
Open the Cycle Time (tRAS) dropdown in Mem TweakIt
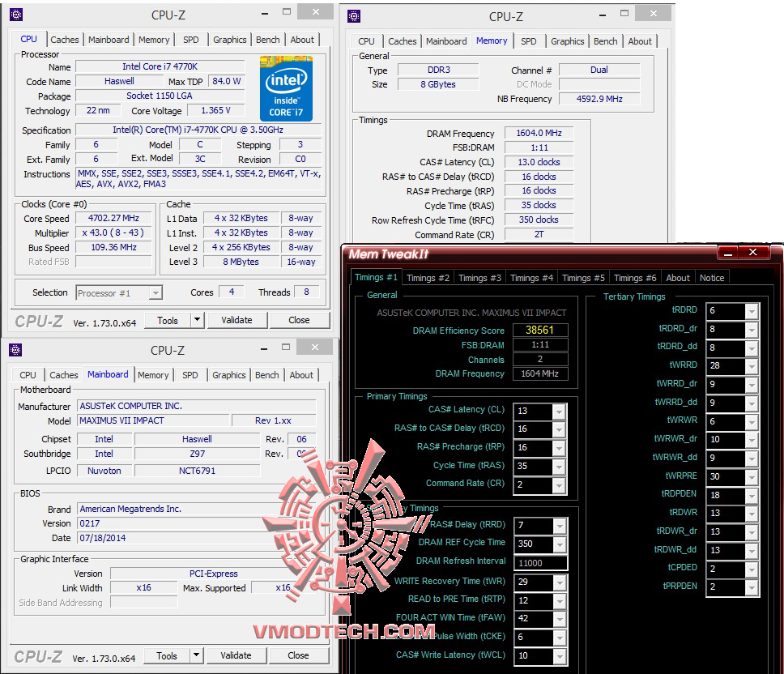pyautogui.click(x=559, y=467)
